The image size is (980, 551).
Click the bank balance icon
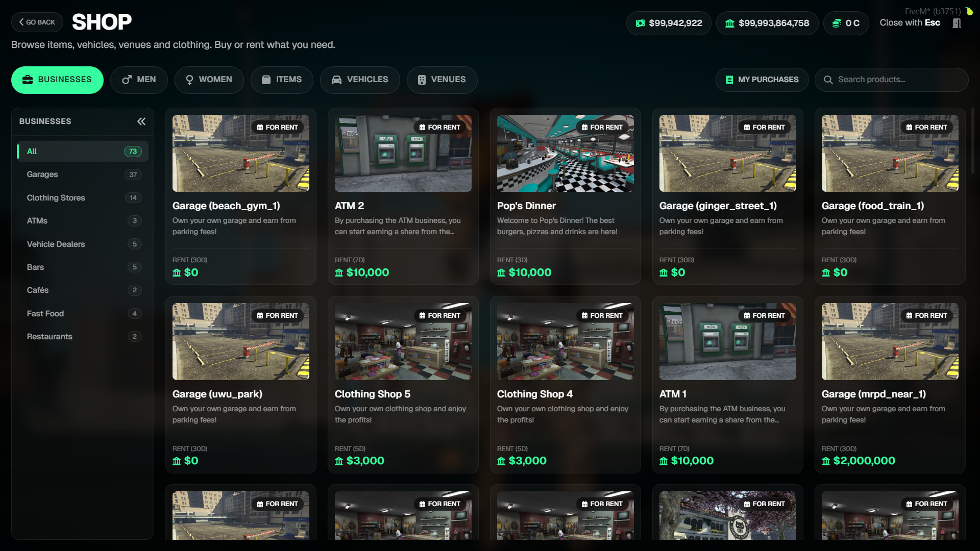[730, 23]
